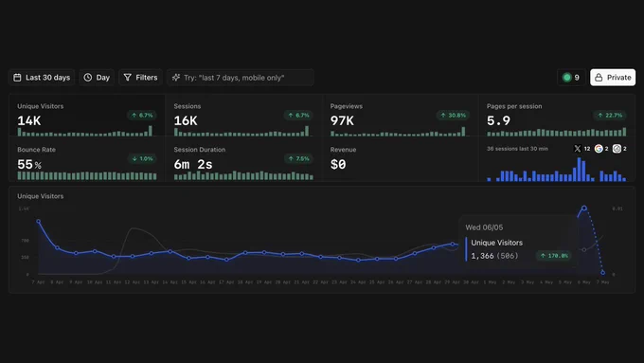
Task: Click the green live visitors indicator showing 9
Action: [571, 78]
